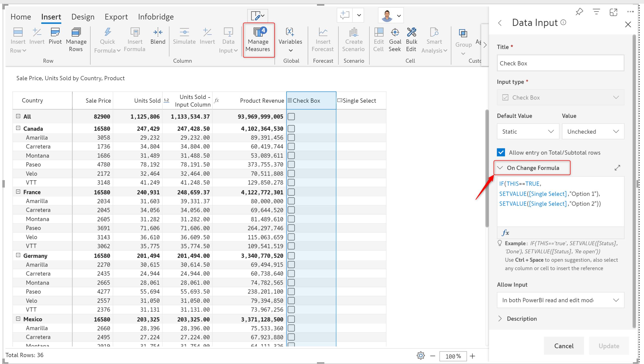Screen dimensions: 644x364
Task: Open the Export tab
Action: tap(116, 17)
